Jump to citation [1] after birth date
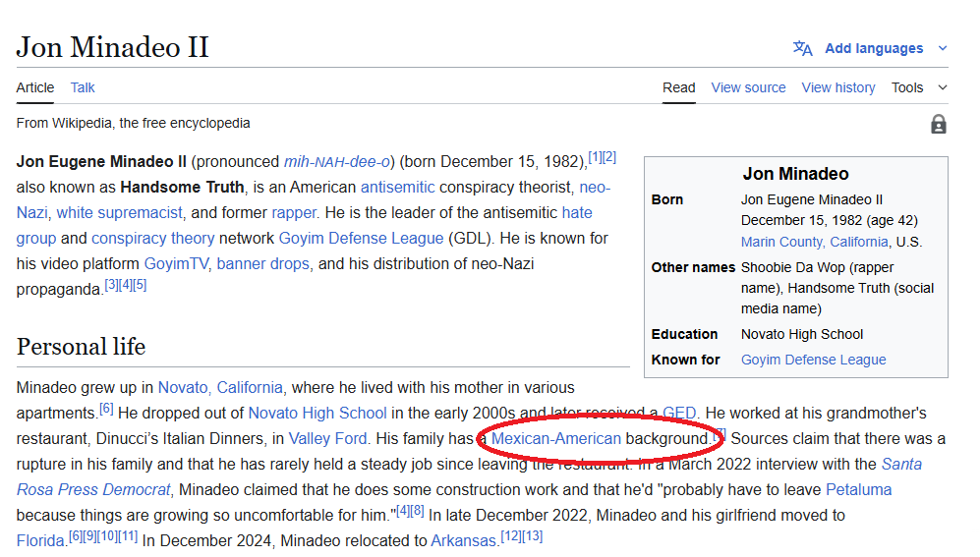The image size is (980, 557). [x=595, y=157]
